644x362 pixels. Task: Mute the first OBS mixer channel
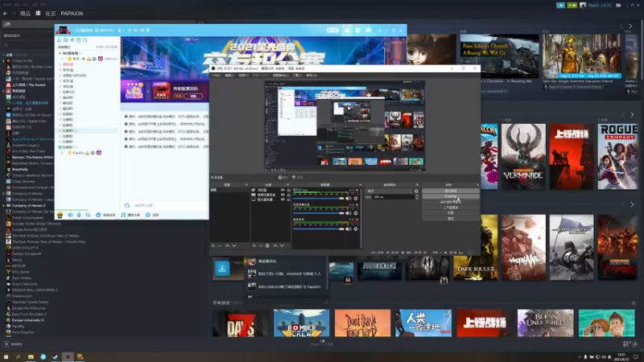click(349, 198)
